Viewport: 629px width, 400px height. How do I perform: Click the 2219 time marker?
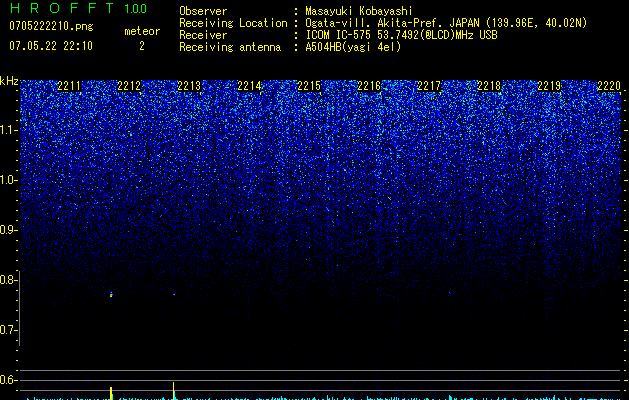[549, 86]
